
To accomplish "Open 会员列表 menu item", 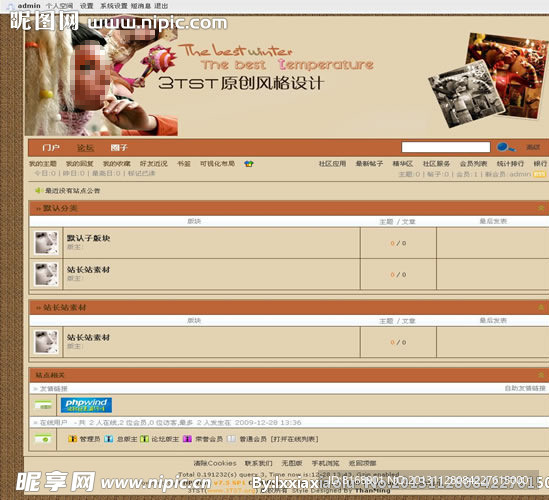I will tap(473, 164).
